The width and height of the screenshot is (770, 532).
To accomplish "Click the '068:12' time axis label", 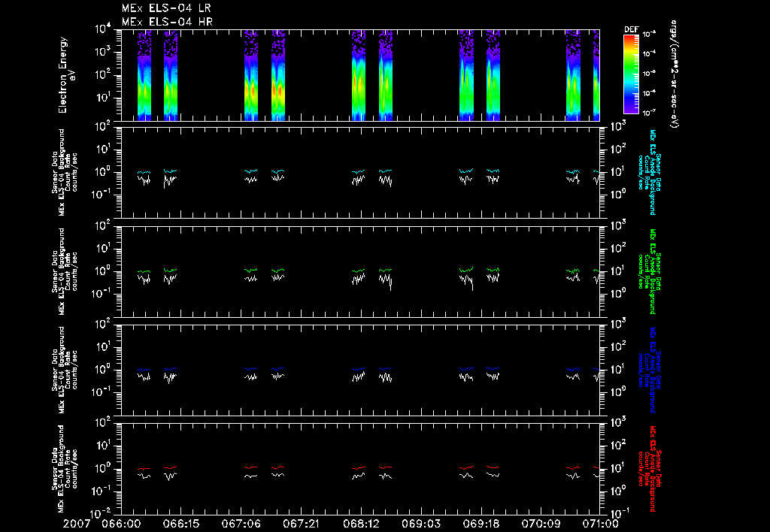I will click(361, 524).
